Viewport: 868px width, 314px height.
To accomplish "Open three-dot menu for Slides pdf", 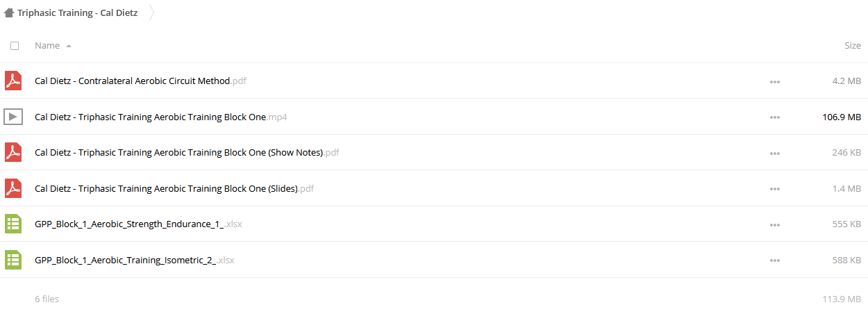I will [775, 189].
